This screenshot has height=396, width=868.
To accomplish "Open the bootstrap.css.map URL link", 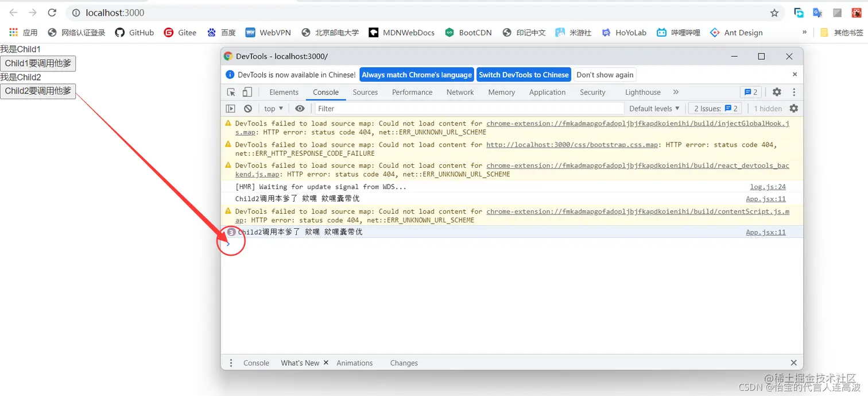I will [x=572, y=145].
